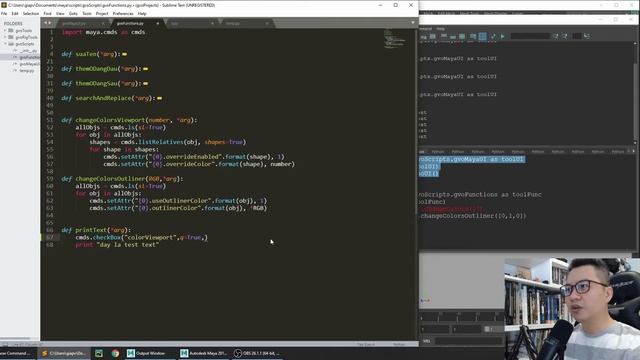
Task: Click the Clear History icon in Script Editor
Action: click(x=444, y=36)
